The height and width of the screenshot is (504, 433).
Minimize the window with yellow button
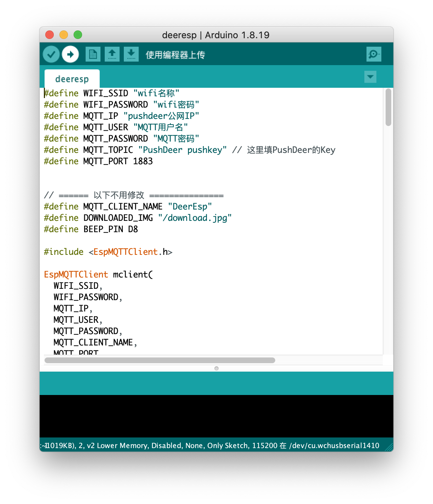tap(64, 35)
